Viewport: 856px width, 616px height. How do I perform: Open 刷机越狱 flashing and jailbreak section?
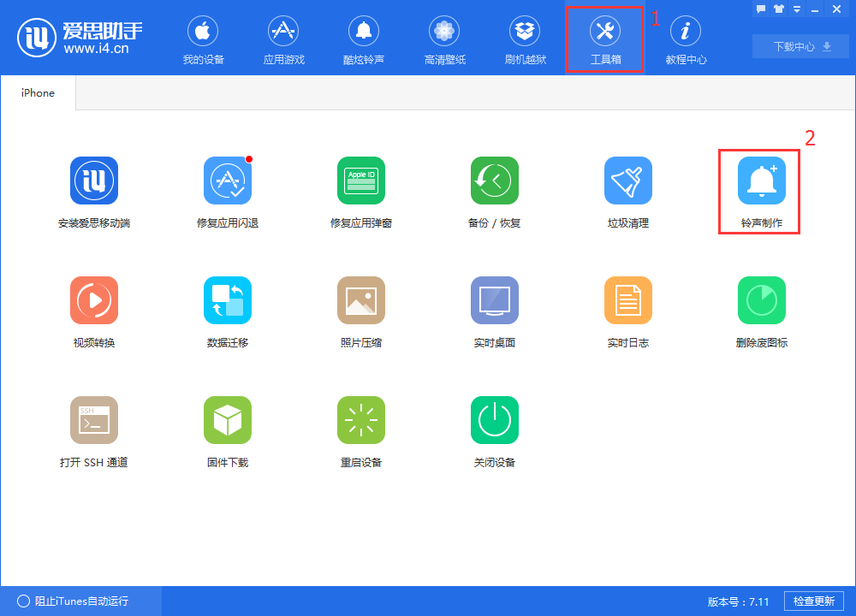point(525,38)
